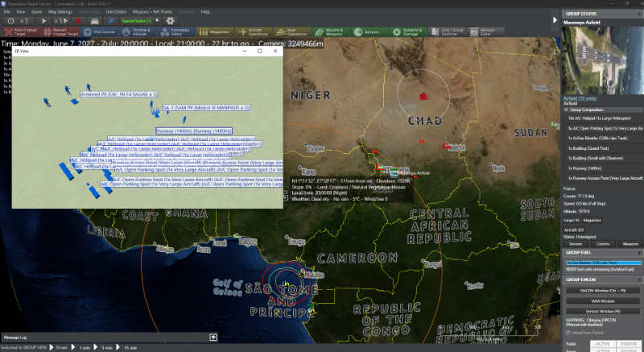
Task: Open the EMCON Window button
Action: click(602, 291)
